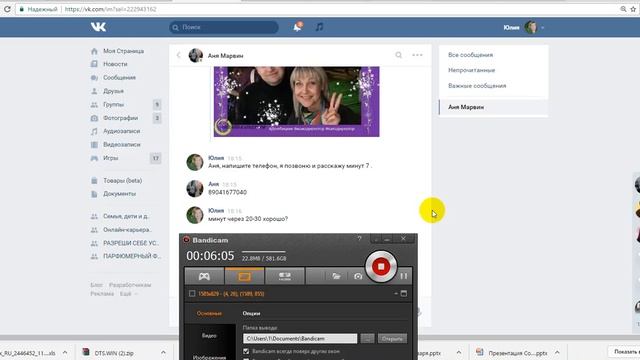This screenshot has width=640, height=360.
Task: Open Основные tab in Bandicam
Action: coord(209,313)
